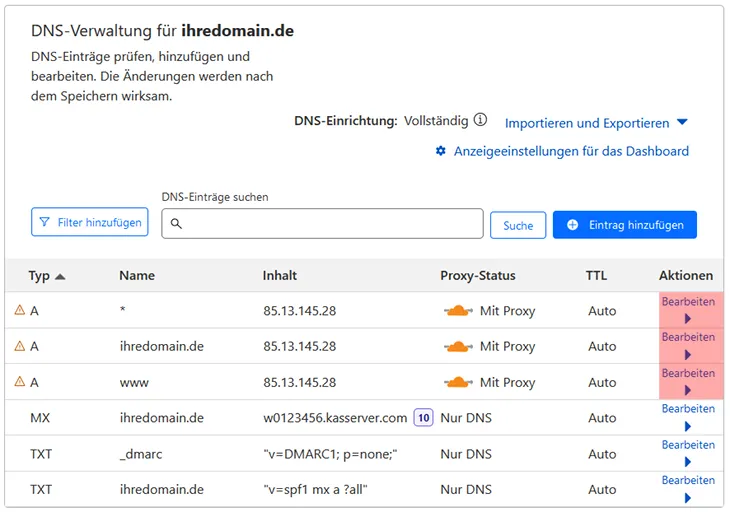Open the Importieren und Exportieren dropdown
Screen dimensions: 730x512
point(596,123)
